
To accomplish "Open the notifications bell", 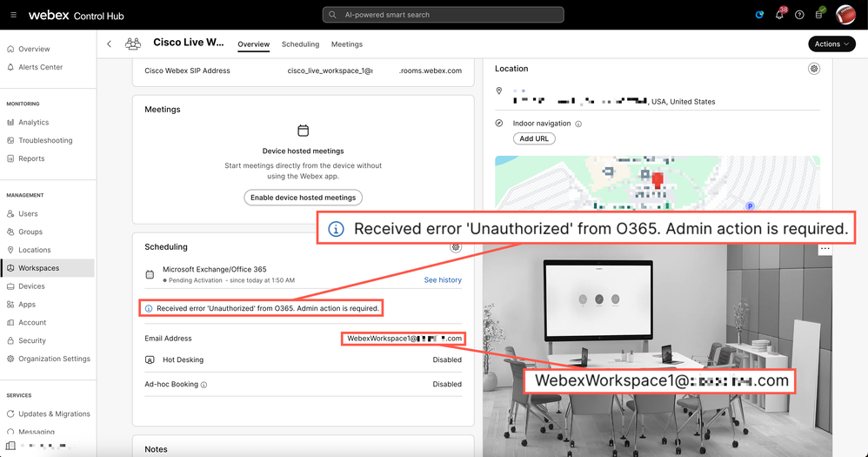I will point(779,15).
